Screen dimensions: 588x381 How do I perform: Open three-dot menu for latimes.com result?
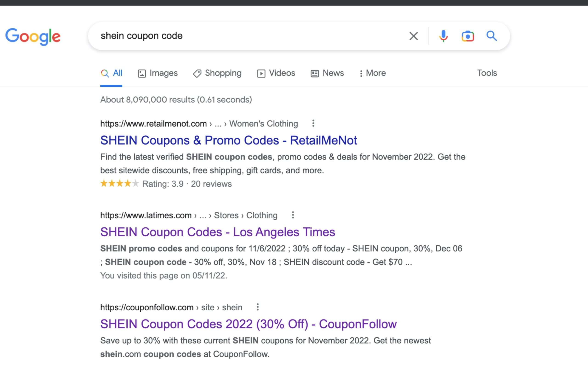tap(293, 215)
